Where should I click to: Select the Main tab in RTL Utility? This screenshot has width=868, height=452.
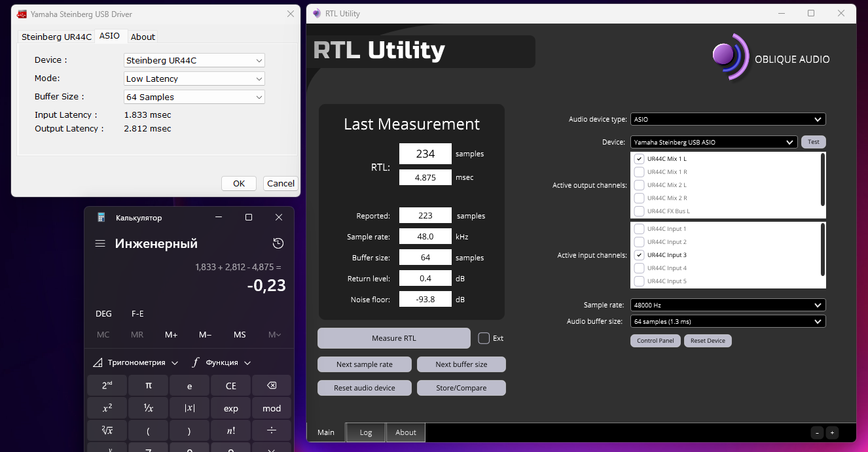[326, 432]
